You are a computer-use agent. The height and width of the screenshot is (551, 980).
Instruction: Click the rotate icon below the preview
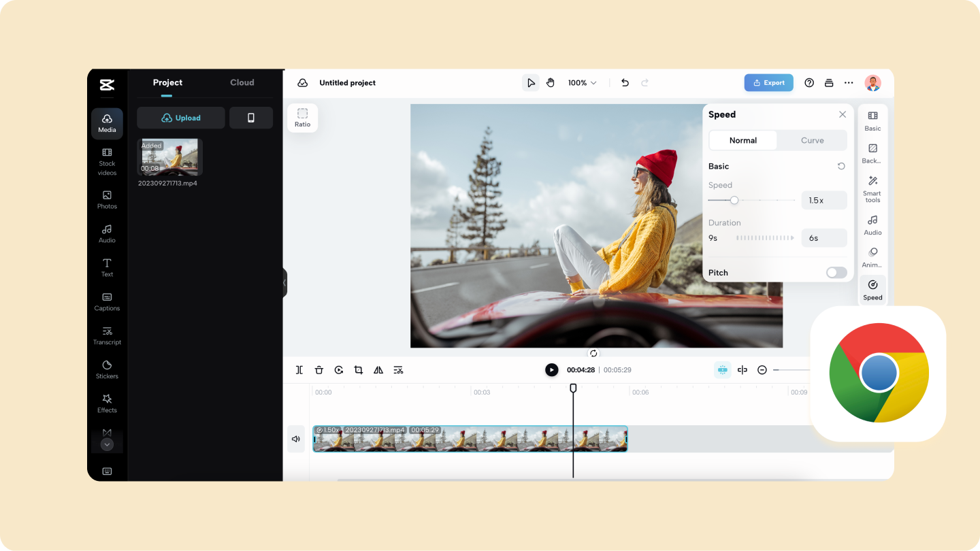(593, 353)
